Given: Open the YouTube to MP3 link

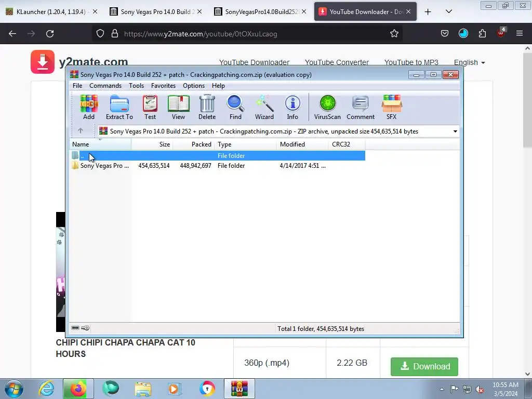Looking at the screenshot, I should 411,62.
